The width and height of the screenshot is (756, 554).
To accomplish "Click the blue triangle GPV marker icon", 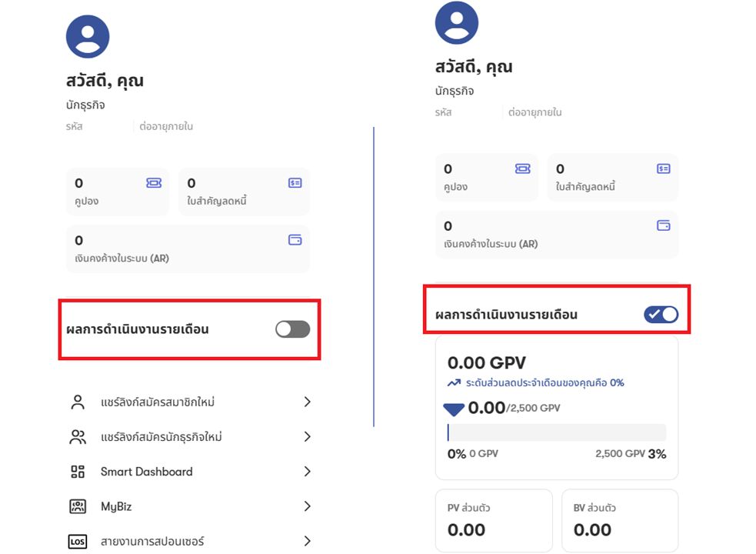I will point(454,409).
